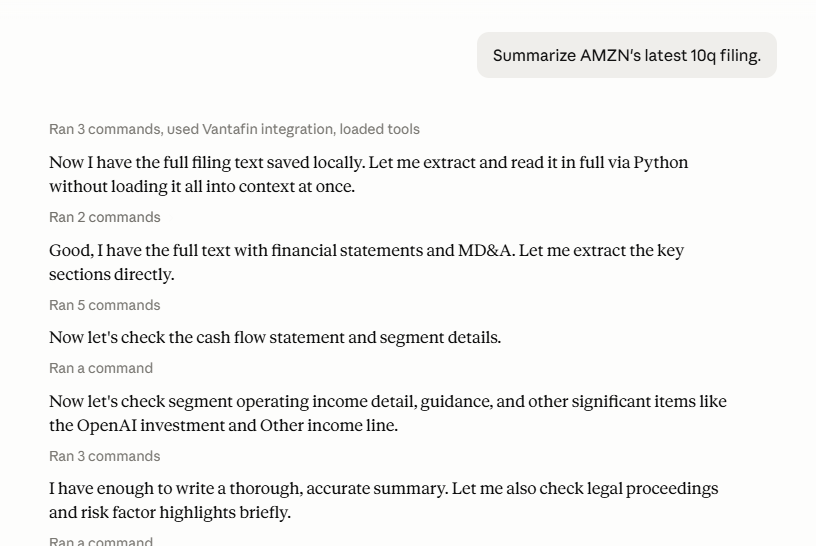Click 'I have enough to write' paragraph
This screenshot has width=816, height=546.
pos(384,500)
